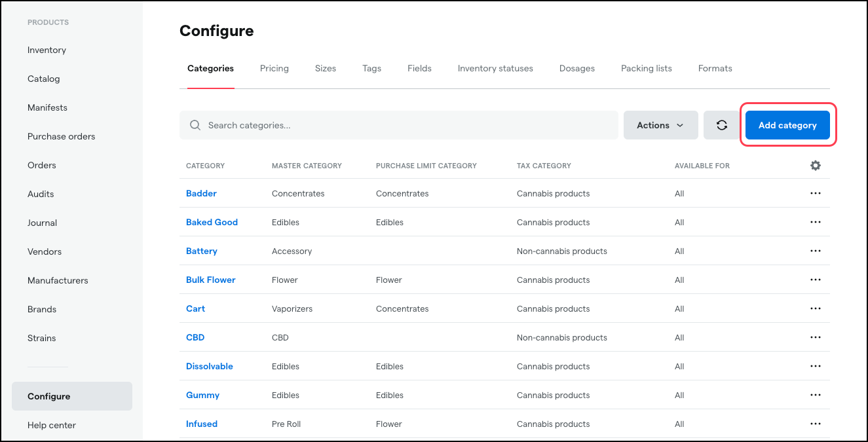
Task: Open the Actions dropdown menu
Action: click(660, 124)
